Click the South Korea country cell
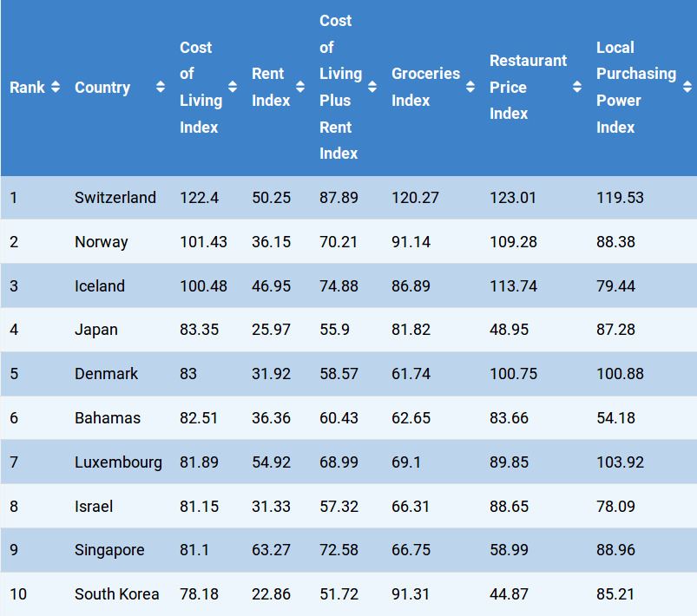The image size is (697, 616). click(117, 594)
